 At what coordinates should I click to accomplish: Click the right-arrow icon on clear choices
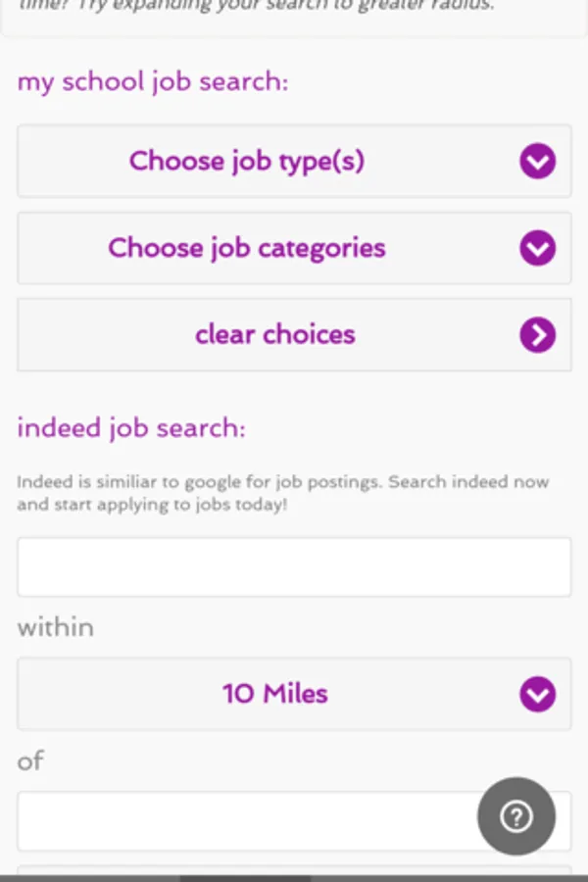click(537, 335)
